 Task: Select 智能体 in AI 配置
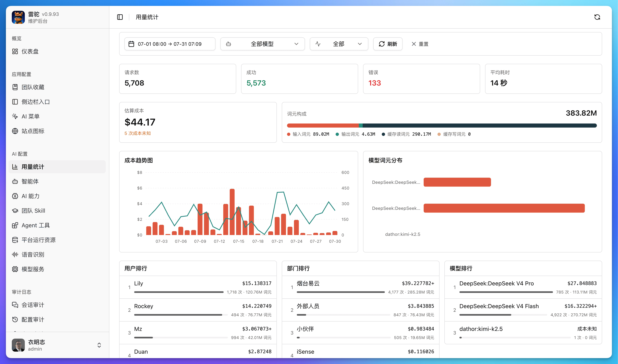pos(57,182)
